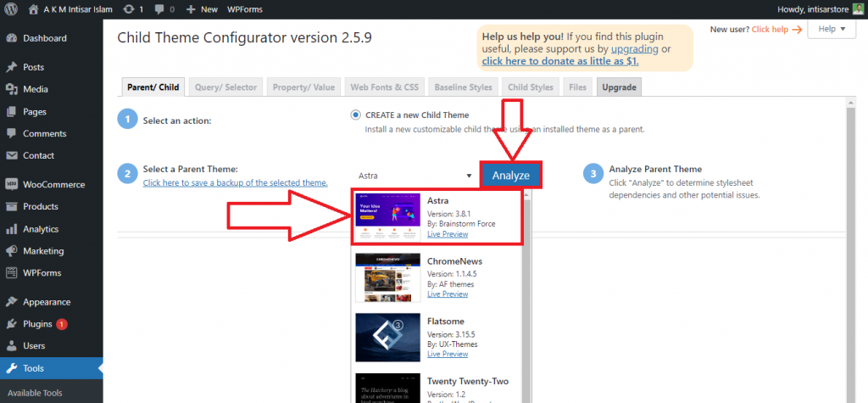This screenshot has width=868, height=403.
Task: Click the Comments icon in the sidebar
Action: click(11, 133)
